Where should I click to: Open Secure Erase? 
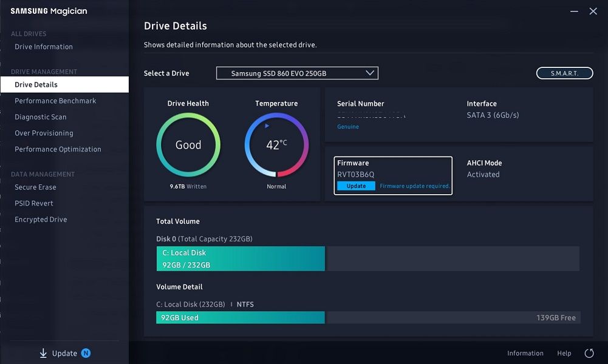[x=36, y=187]
